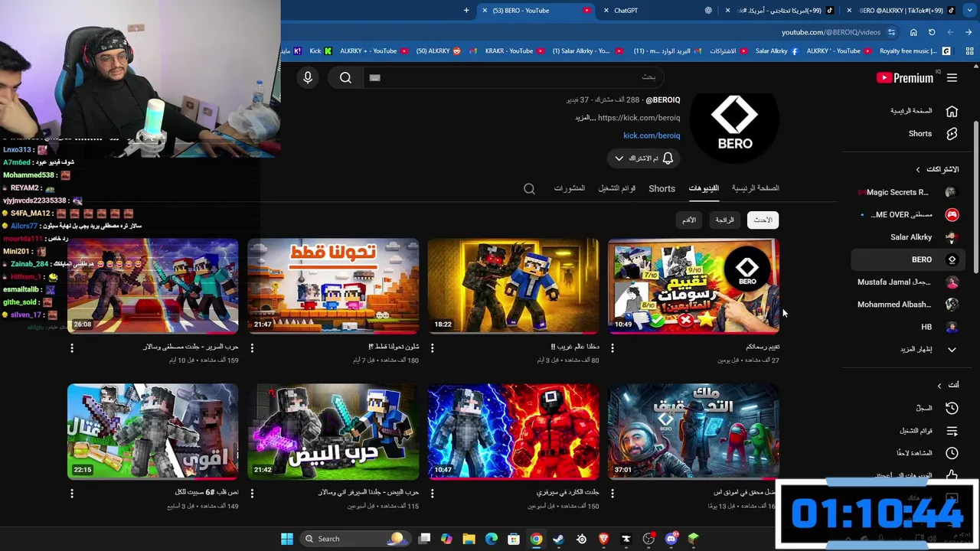The height and width of the screenshot is (551, 980).
Task: Click browser home button
Action: tap(913, 32)
